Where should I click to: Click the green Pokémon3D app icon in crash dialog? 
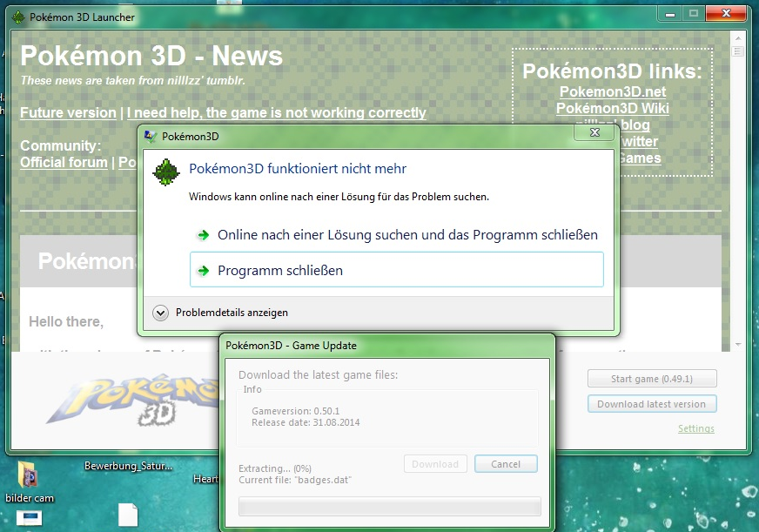(166, 172)
